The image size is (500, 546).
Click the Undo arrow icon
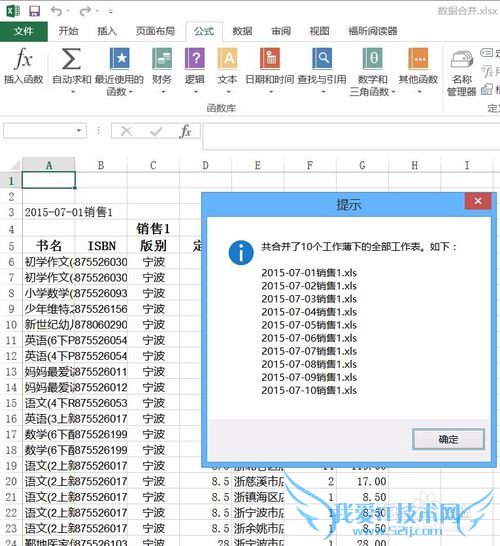[56, 11]
